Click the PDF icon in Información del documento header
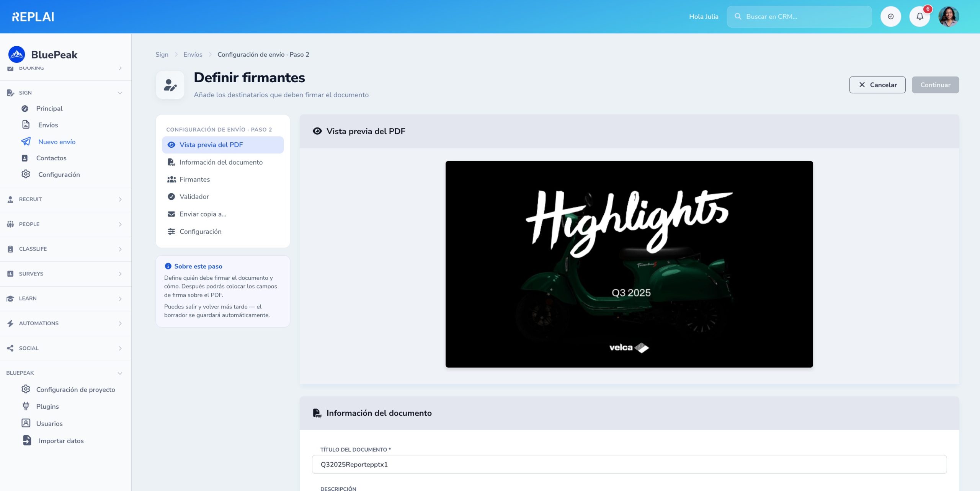The image size is (980, 491). 317,413
